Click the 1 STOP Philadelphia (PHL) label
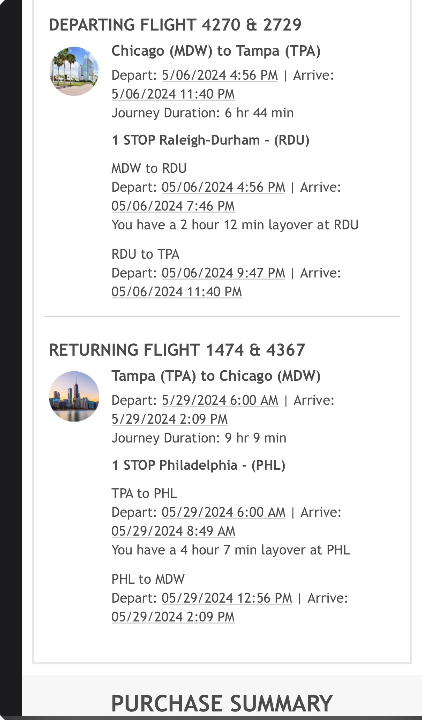 198,465
